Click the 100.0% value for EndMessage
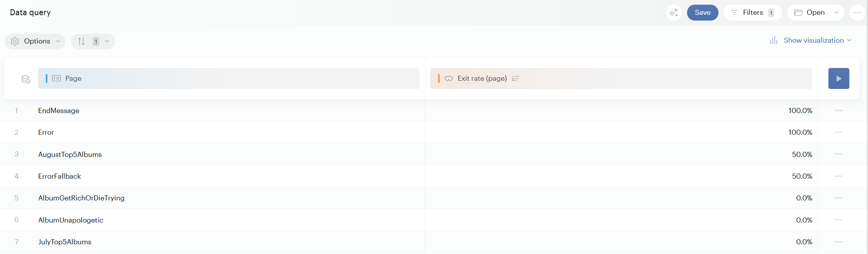Viewport: 868px width, 254px height. click(x=800, y=111)
